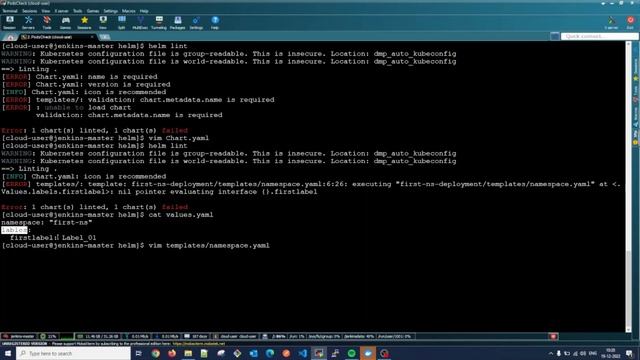Click the cloud-user status bar entry

(x=236, y=336)
